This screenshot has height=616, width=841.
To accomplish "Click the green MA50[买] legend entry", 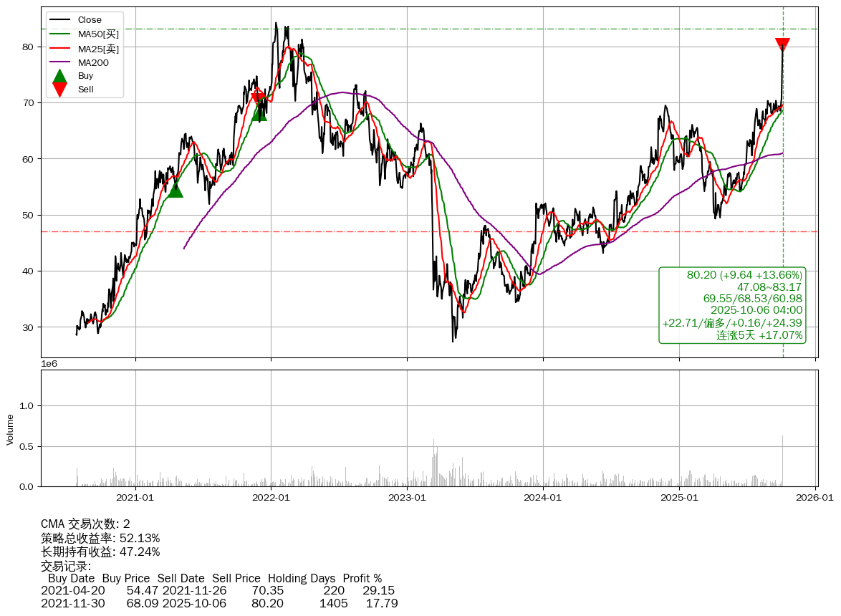I will [x=98, y=34].
